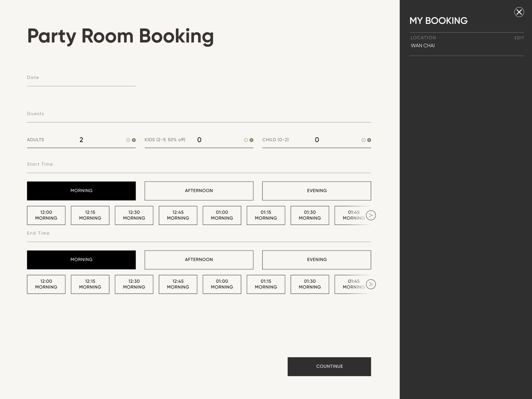Choose 12:30 Morning as end time
Image resolution: width=532 pixels, height=399 pixels.
pos(134,284)
